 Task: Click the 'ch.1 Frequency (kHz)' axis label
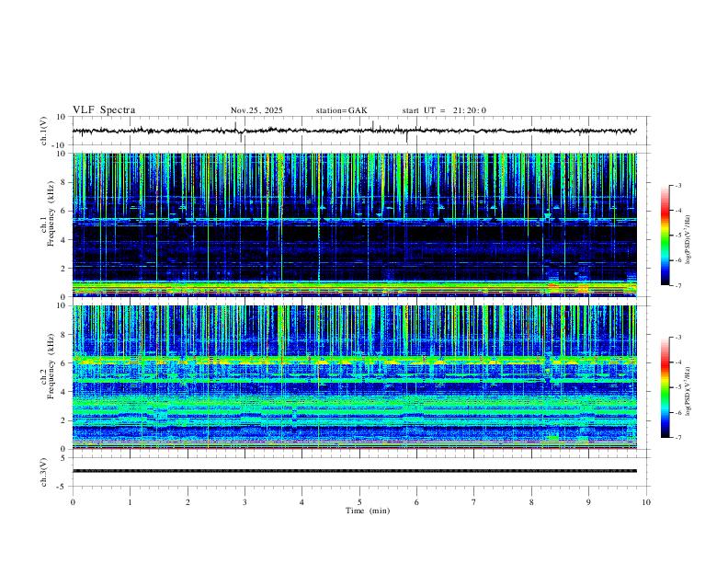[47, 213]
